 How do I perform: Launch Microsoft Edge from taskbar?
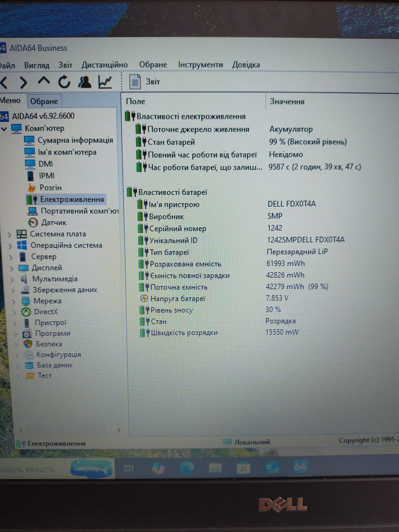pyautogui.click(x=186, y=468)
